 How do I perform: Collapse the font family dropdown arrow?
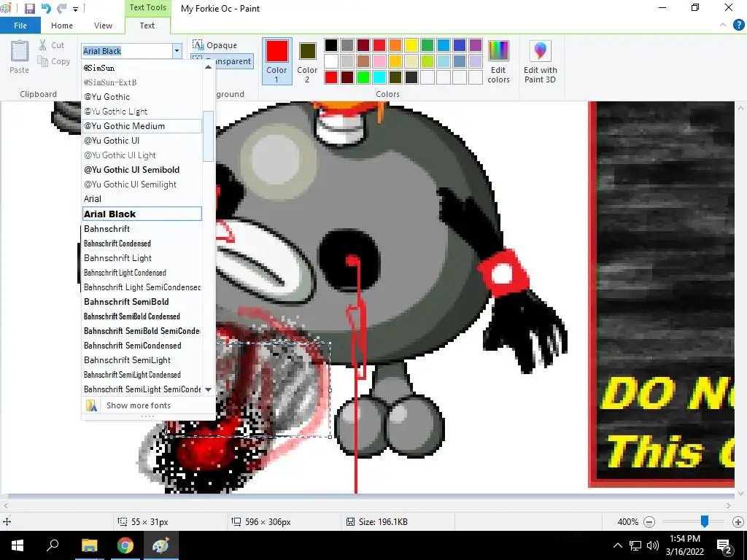tap(177, 50)
